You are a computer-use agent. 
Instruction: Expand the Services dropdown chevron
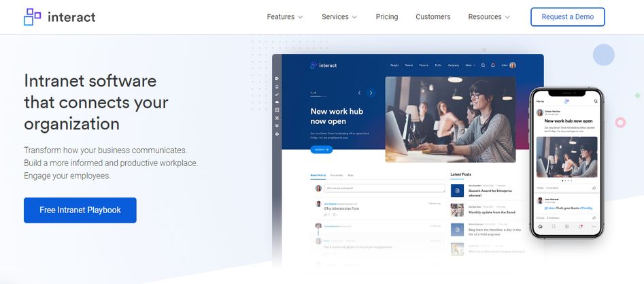354,17
